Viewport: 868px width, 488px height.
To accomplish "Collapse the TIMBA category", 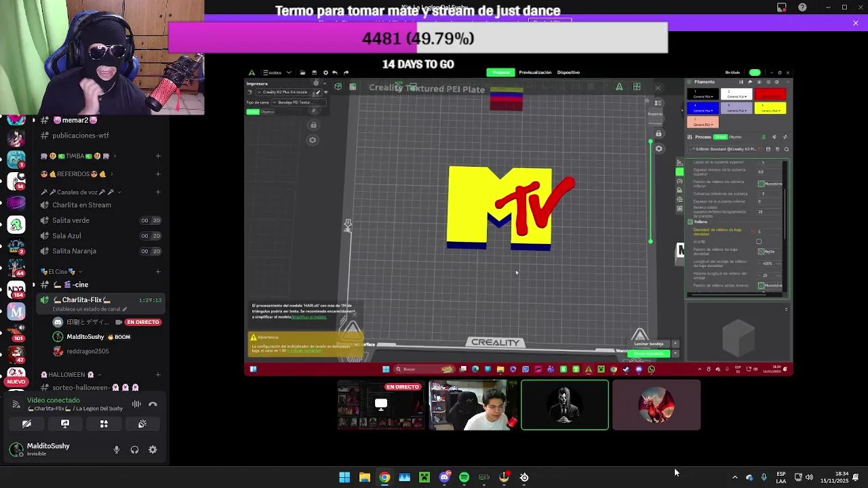I will [x=79, y=156].
